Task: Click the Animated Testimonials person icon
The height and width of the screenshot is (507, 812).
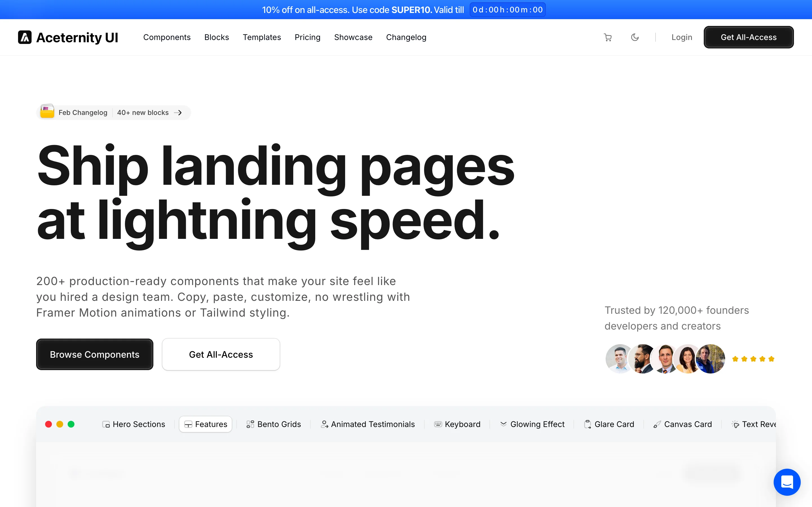Action: click(324, 424)
